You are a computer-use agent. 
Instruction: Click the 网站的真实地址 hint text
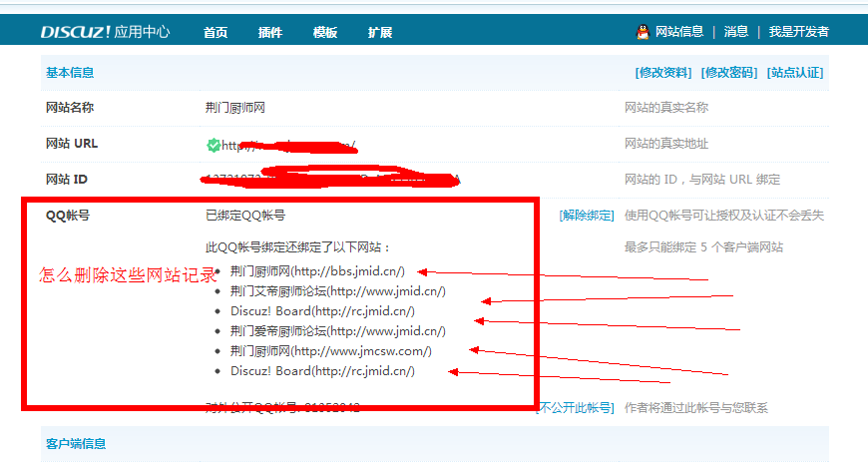click(666, 144)
